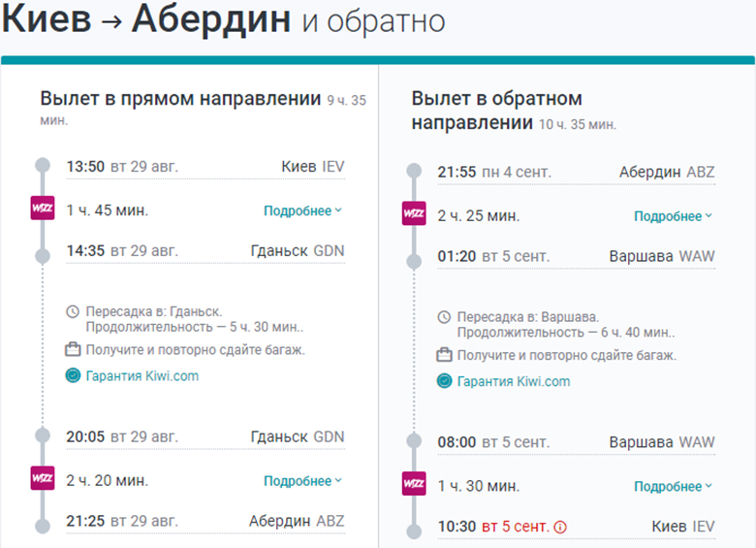Click the Kiwi.com guarantee badge icon for Gdansk layover

point(73,376)
